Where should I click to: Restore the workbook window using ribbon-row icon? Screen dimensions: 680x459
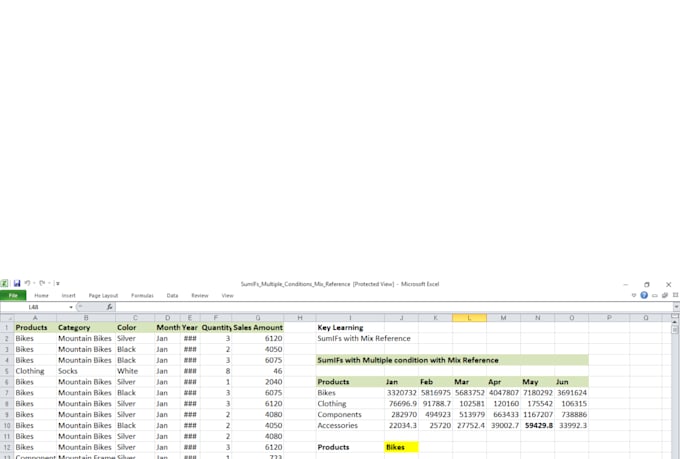(x=665, y=295)
